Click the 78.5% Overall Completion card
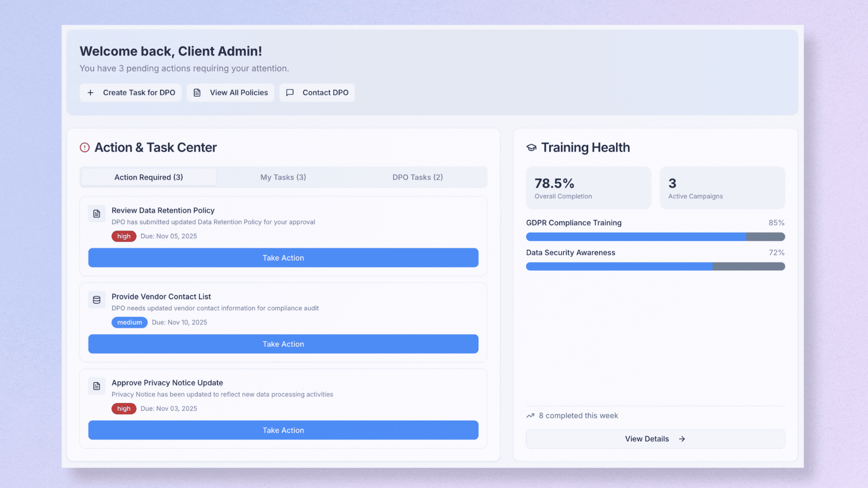 (588, 188)
